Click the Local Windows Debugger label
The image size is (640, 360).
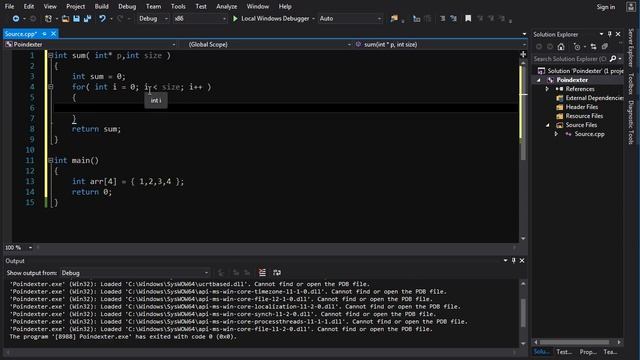[x=275, y=19]
